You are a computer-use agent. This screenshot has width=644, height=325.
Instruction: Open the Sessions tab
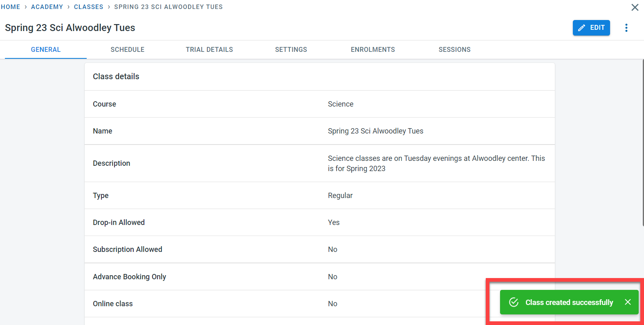pos(454,49)
